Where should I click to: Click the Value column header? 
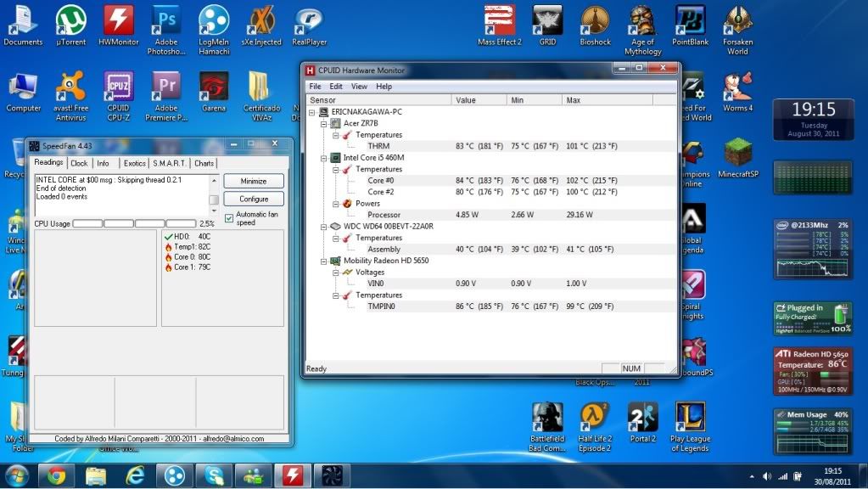479,100
